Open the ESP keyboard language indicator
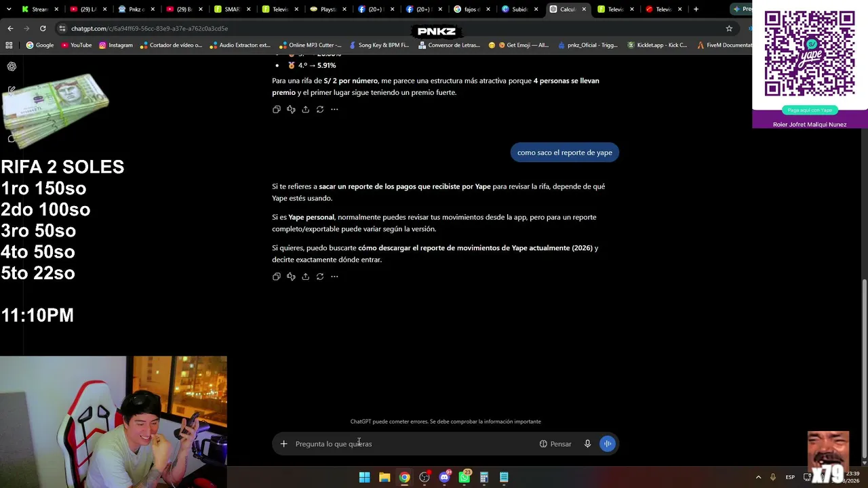 point(790,477)
